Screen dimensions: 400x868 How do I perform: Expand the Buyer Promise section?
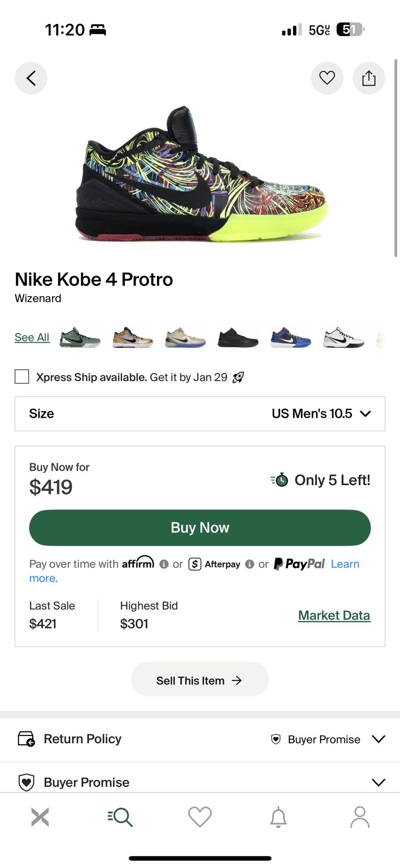pyautogui.click(x=200, y=782)
